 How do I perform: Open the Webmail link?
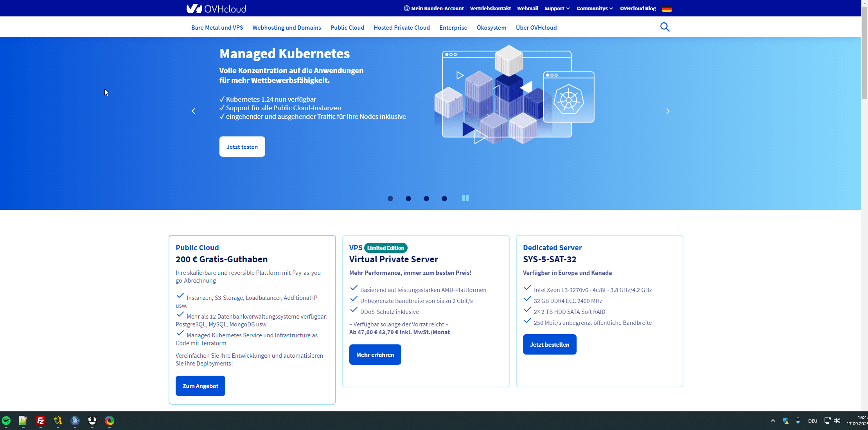click(528, 8)
